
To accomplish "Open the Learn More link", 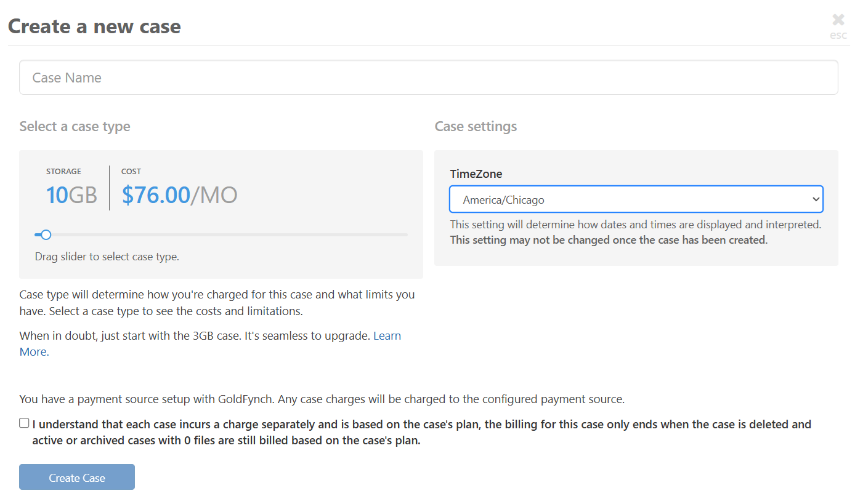I will pos(387,336).
